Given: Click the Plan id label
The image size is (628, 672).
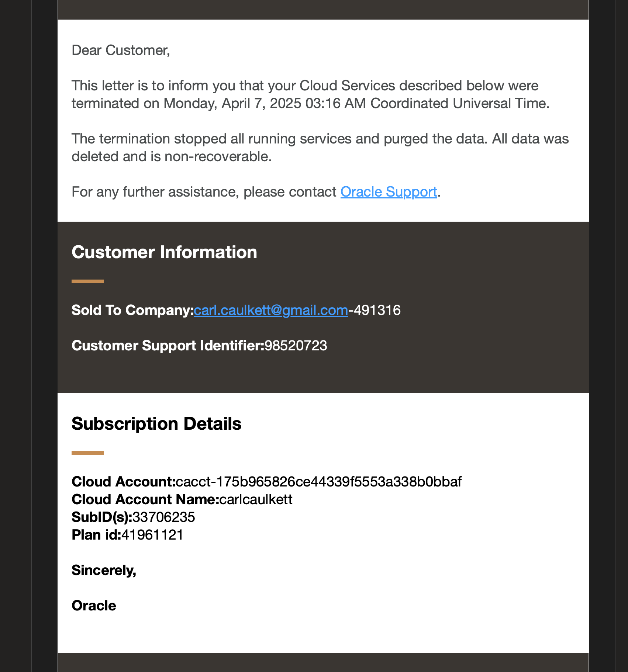Looking at the screenshot, I should [x=96, y=535].
